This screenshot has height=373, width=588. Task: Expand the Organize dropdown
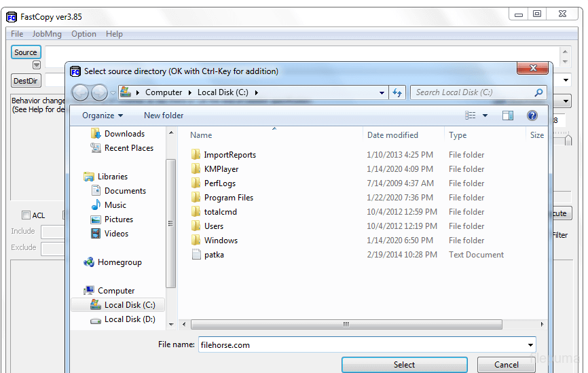pos(103,116)
